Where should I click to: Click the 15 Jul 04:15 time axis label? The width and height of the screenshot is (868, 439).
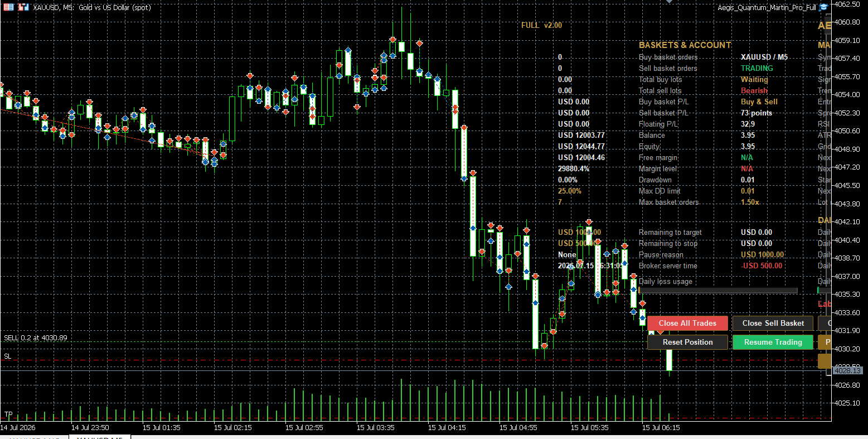(x=447, y=428)
